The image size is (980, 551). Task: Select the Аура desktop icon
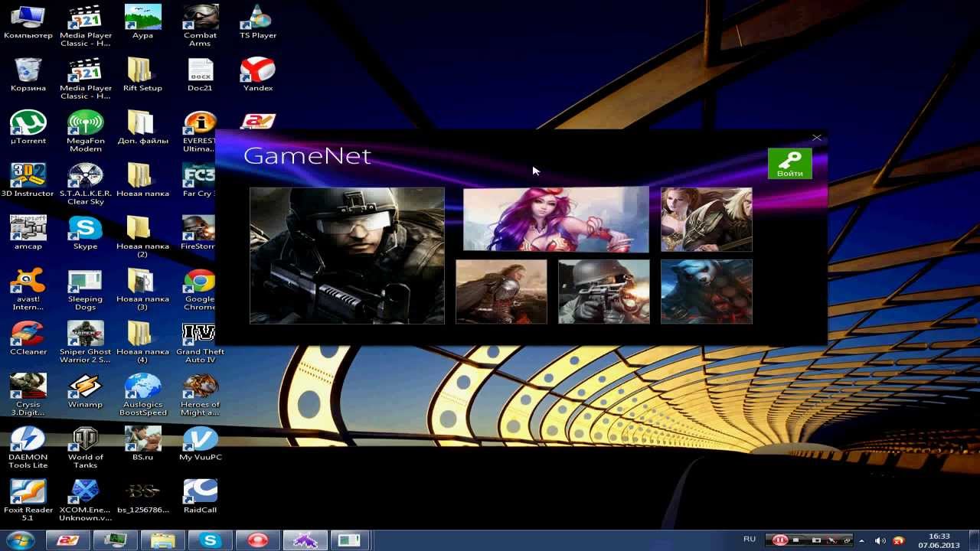point(143,22)
